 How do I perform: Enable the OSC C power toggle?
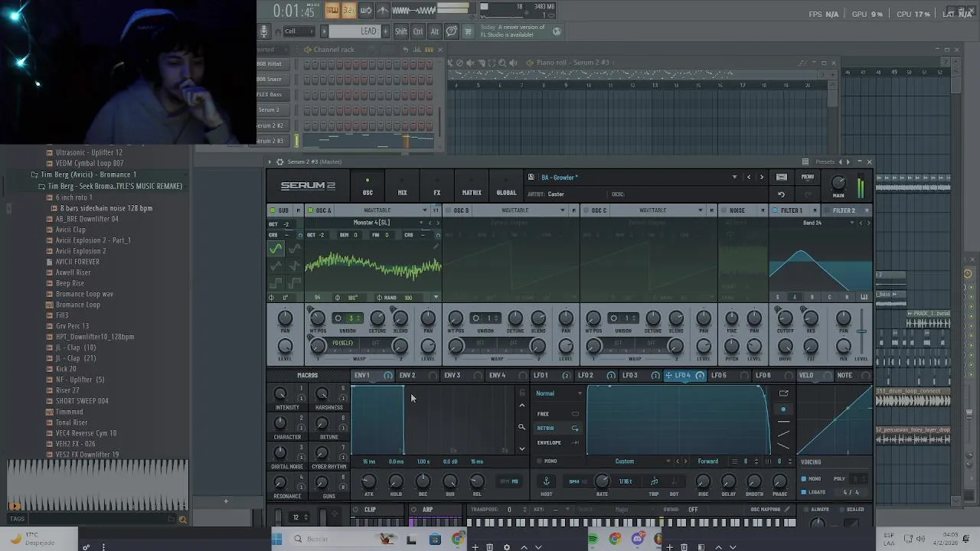[586, 210]
